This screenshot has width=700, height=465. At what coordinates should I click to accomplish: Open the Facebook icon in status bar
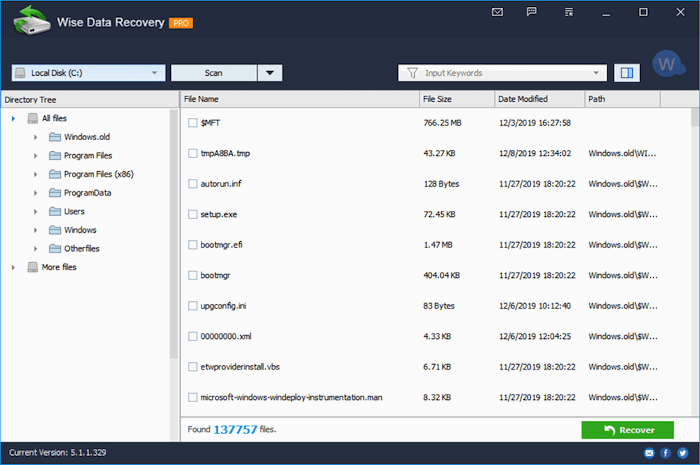(x=666, y=453)
